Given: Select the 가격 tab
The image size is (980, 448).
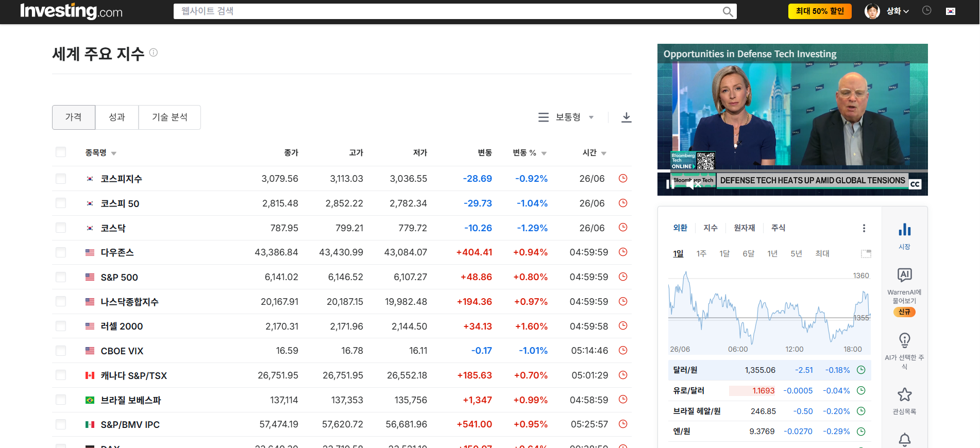Looking at the screenshot, I should [74, 117].
